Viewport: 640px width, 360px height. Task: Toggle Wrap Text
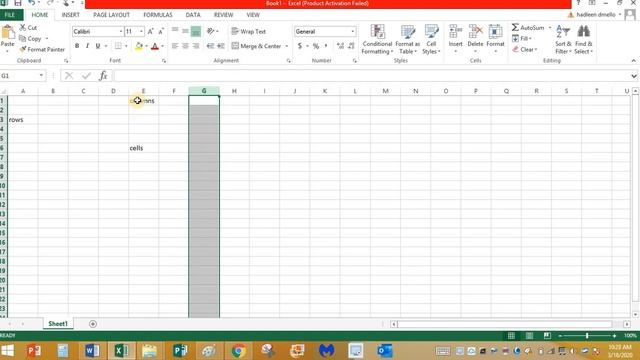pos(249,31)
